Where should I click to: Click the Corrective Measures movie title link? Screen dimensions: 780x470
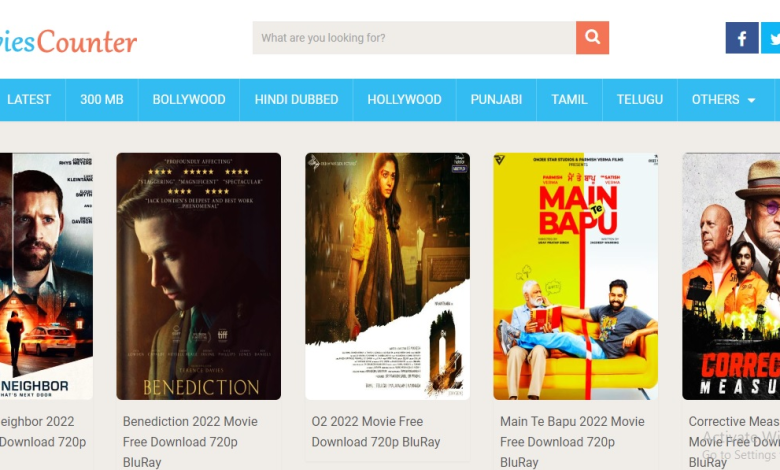[734, 442]
